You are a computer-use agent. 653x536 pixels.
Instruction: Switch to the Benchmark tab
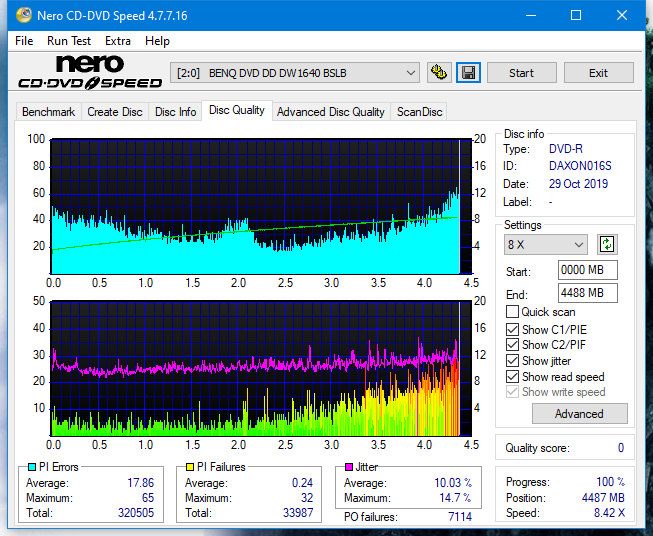[49, 112]
